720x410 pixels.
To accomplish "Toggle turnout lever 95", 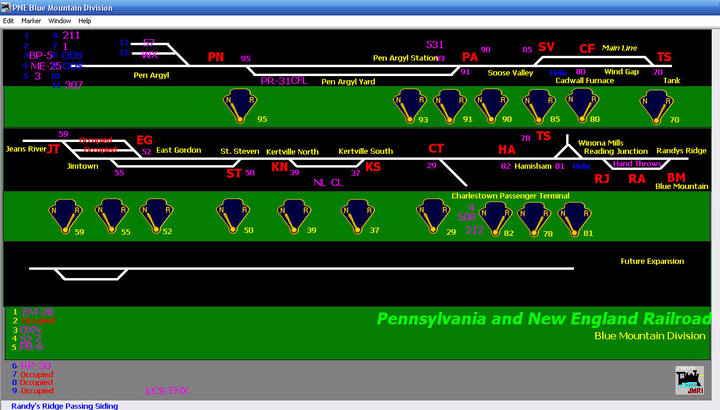I will click(x=240, y=106).
